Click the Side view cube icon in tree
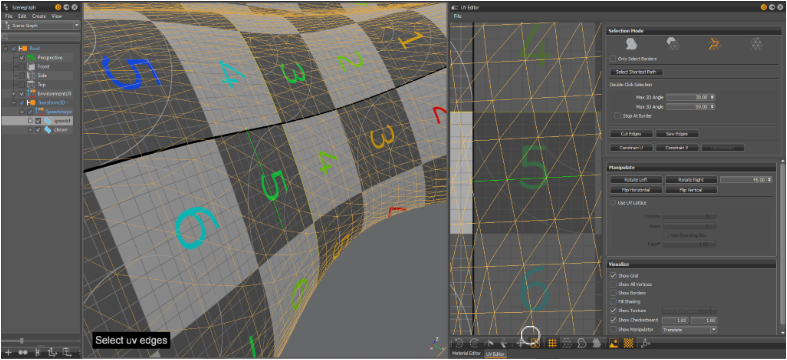The height and width of the screenshot is (360, 787). pyautogui.click(x=31, y=76)
